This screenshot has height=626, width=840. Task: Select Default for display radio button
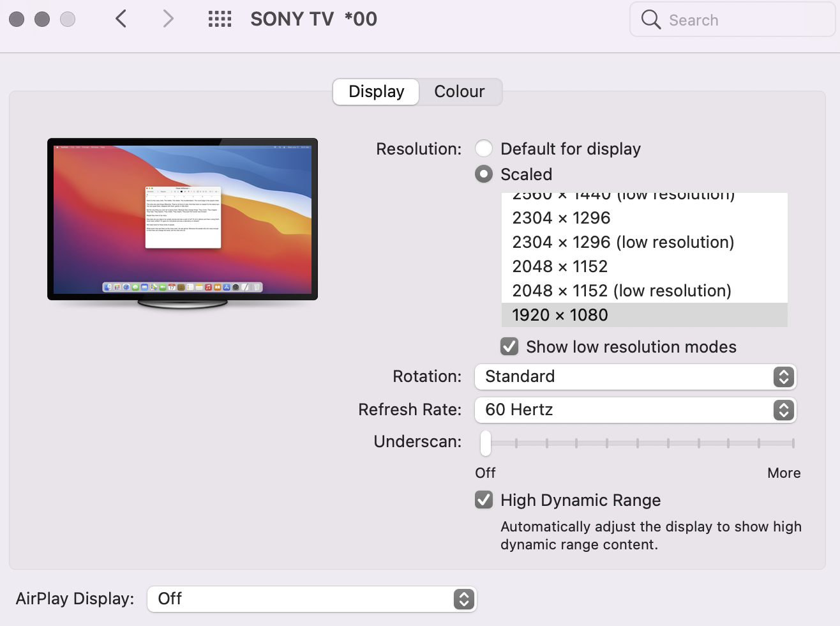pyautogui.click(x=484, y=148)
